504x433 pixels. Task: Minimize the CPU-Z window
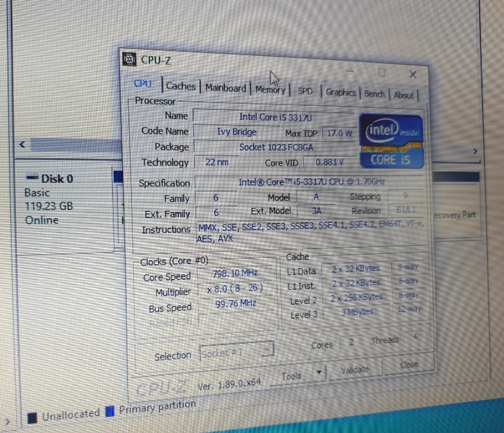tap(350, 71)
